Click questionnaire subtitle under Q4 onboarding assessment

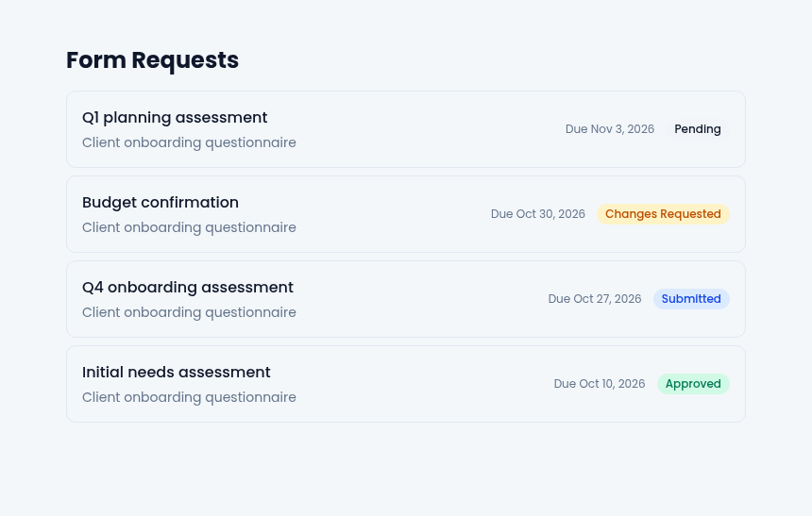189,312
